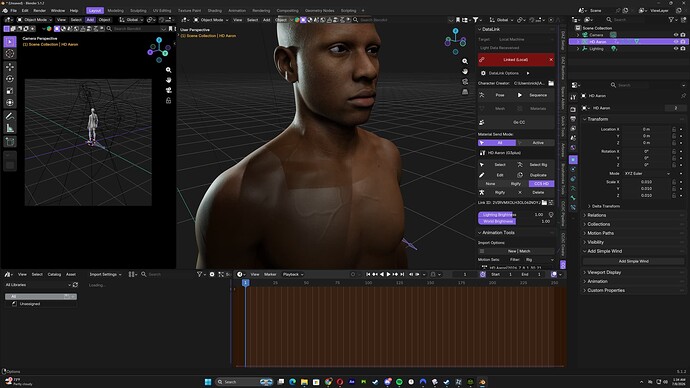Open the World properties tab icon
Image resolution: width=690 pixels, height=388 pixels.
(x=573, y=148)
